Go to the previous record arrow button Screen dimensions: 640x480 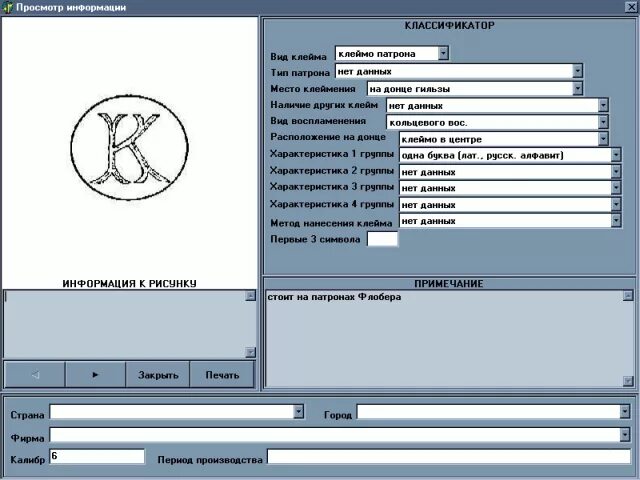click(x=35, y=374)
